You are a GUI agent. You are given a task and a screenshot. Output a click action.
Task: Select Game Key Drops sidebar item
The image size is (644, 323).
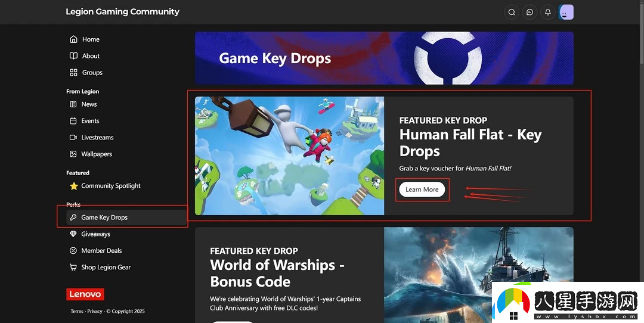(x=126, y=218)
